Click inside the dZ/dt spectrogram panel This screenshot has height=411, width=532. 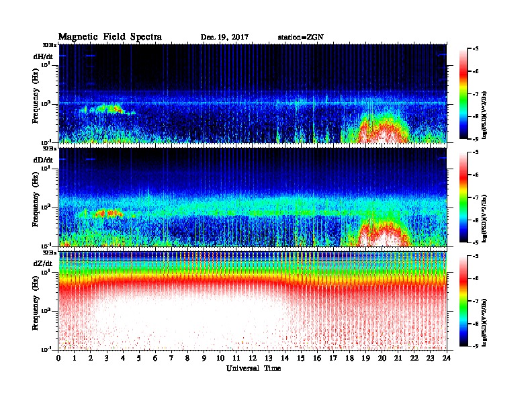click(x=253, y=301)
